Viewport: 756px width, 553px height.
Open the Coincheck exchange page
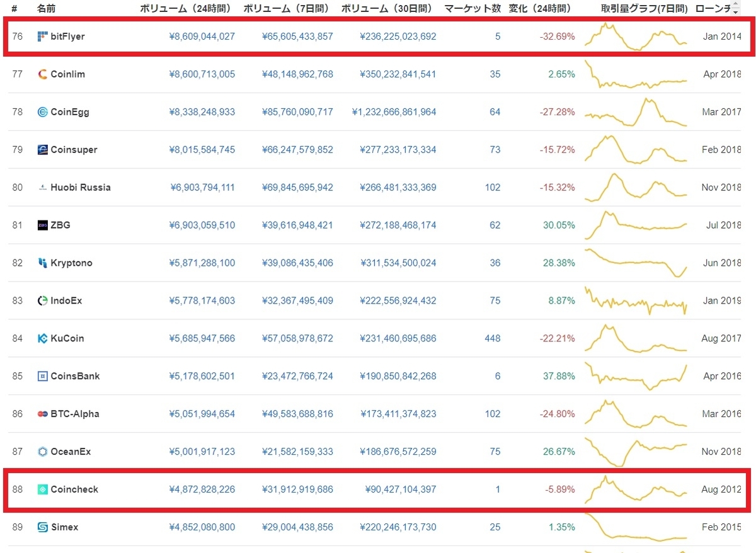pos(74,489)
